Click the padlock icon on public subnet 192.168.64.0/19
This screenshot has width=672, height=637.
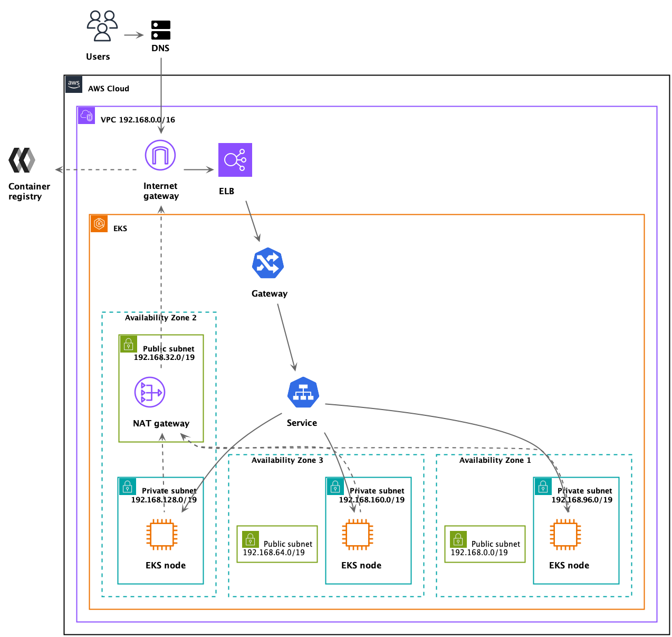[x=251, y=540]
